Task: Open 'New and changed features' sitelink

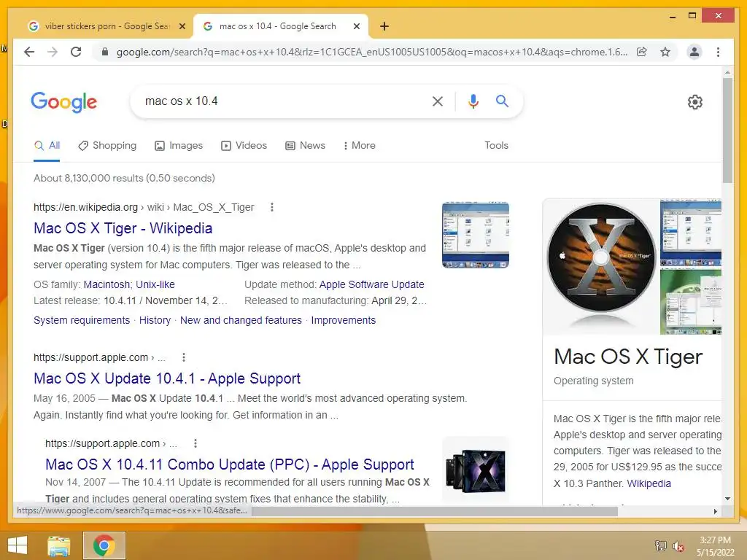Action: pyautogui.click(x=241, y=320)
